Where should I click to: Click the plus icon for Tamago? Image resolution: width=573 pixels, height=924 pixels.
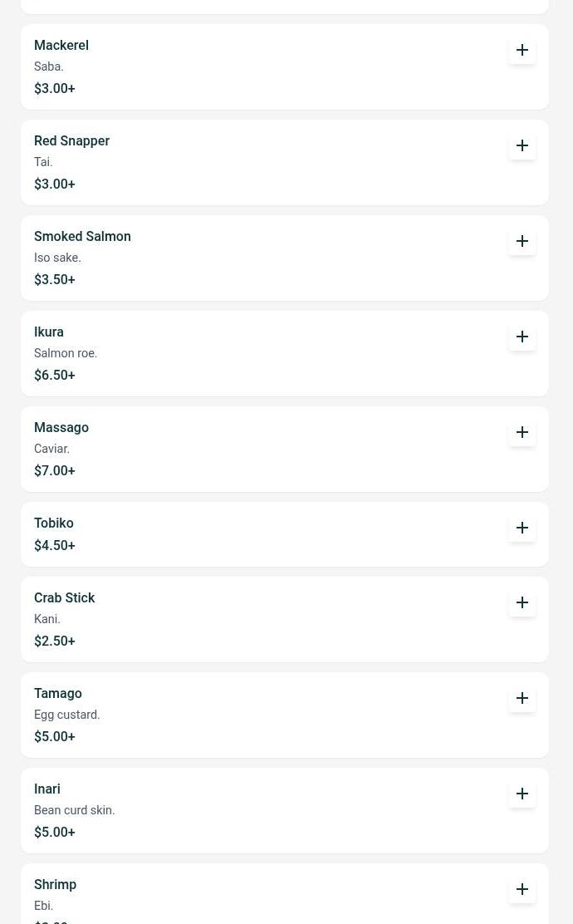[x=522, y=698]
